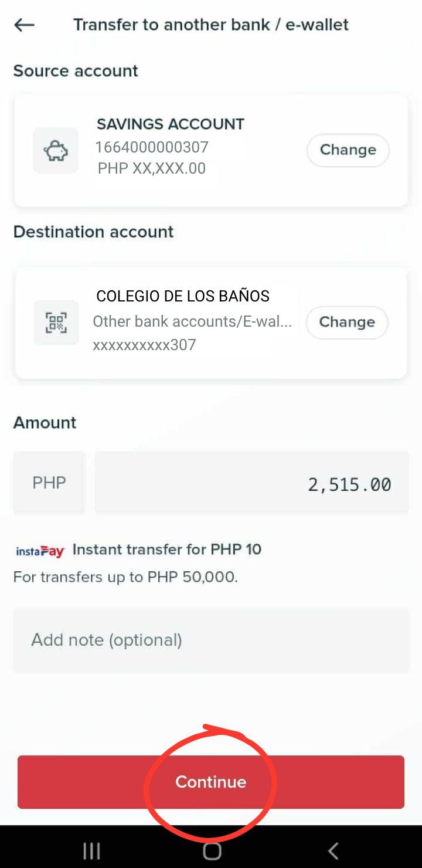Tap the SAVINGS ACCOUNT name text

[170, 124]
